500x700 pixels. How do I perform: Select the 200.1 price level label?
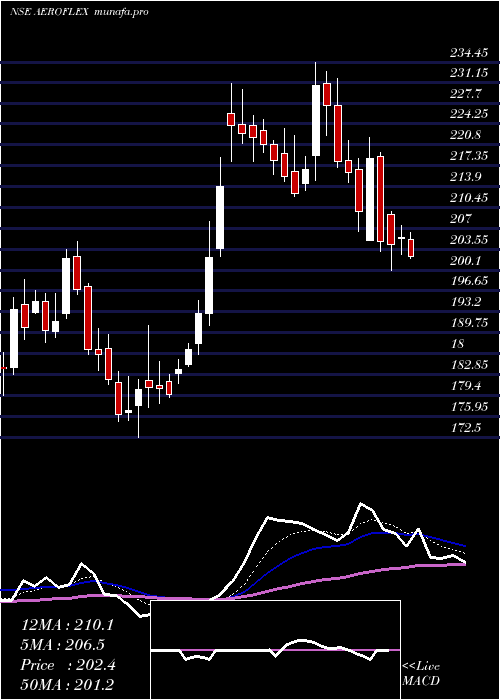[465, 260]
